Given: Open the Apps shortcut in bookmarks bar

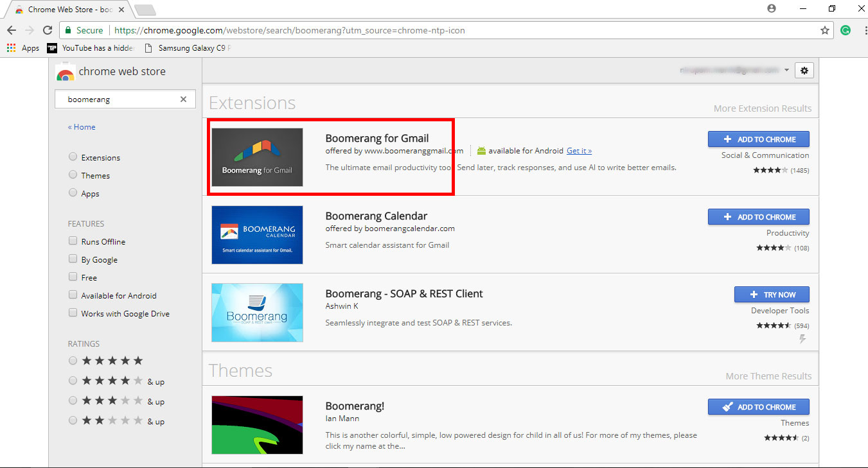Looking at the screenshot, I should click(23, 48).
